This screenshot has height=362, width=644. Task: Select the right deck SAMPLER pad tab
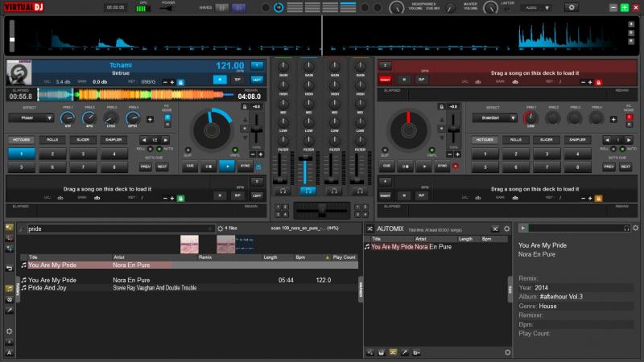[577, 140]
